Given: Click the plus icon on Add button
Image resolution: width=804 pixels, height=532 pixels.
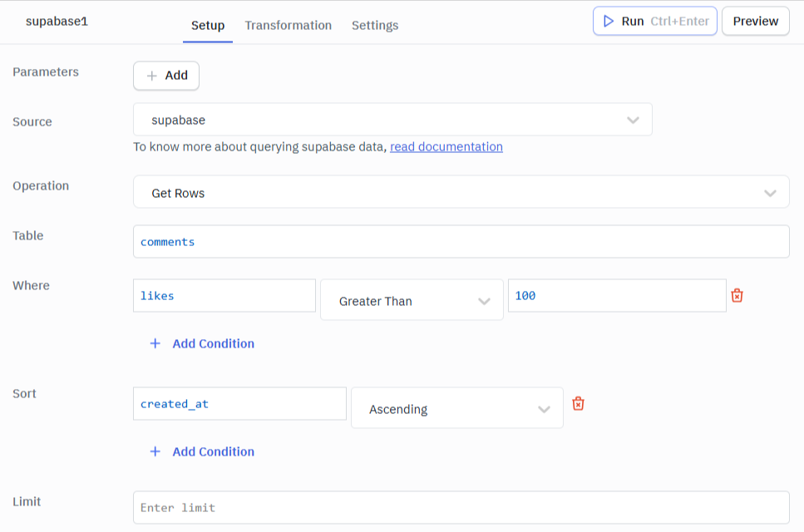Looking at the screenshot, I should tap(153, 76).
